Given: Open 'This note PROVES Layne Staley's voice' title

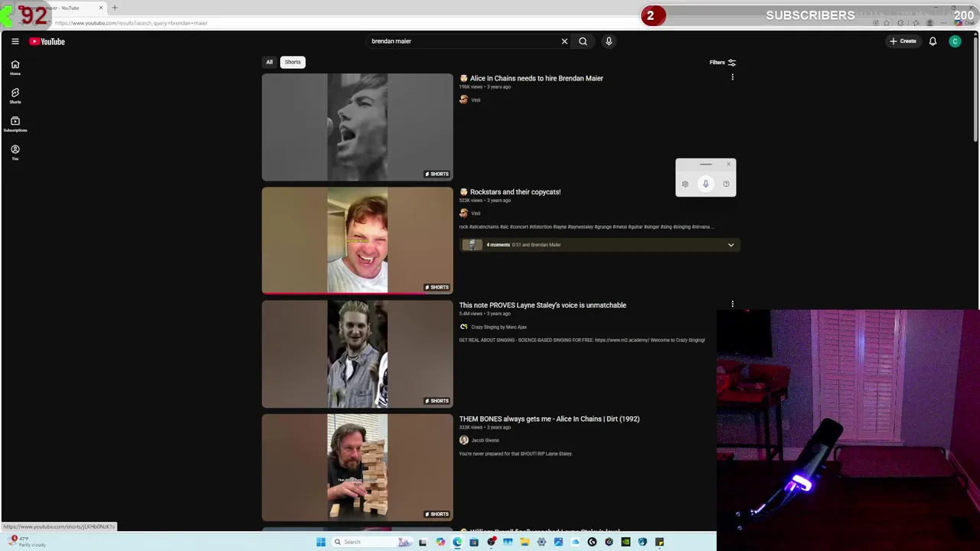Looking at the screenshot, I should pos(543,305).
